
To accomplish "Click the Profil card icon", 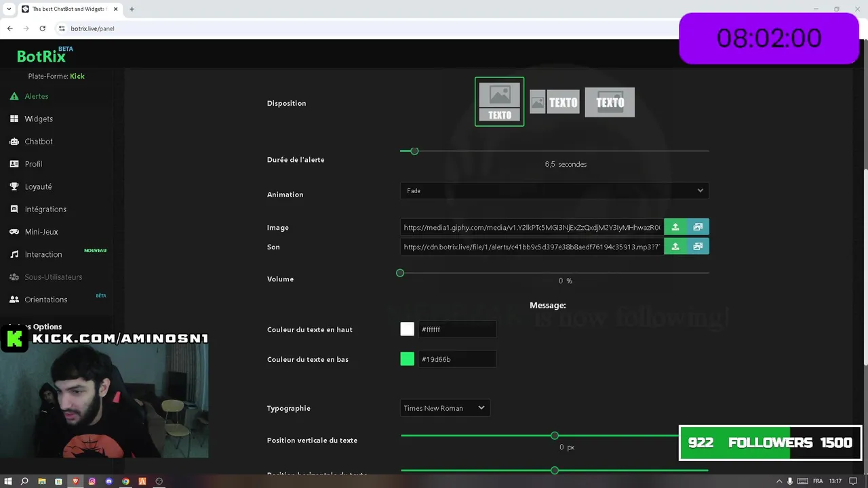I will 14,164.
